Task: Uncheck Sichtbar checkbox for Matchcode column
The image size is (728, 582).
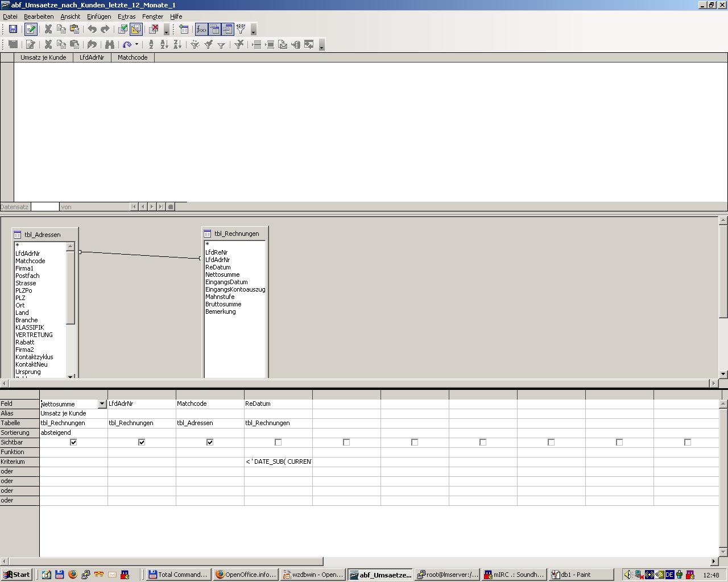Action: pos(210,442)
